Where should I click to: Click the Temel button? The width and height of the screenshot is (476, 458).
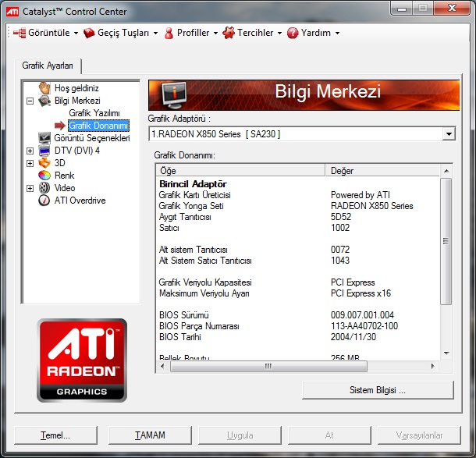[x=56, y=435]
